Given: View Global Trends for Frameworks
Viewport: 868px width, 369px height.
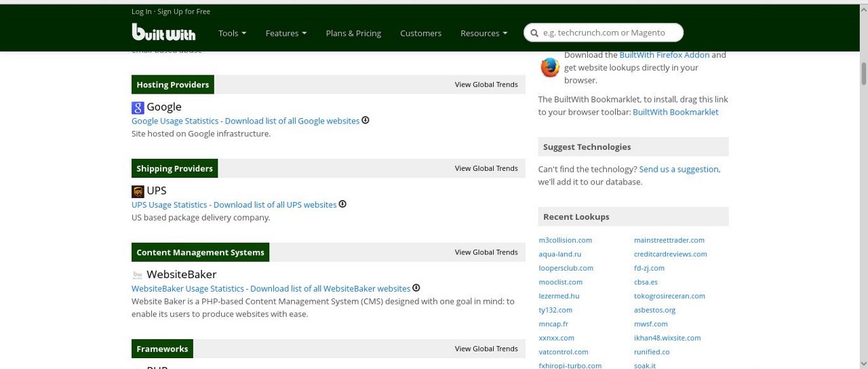Looking at the screenshot, I should pyautogui.click(x=486, y=349).
